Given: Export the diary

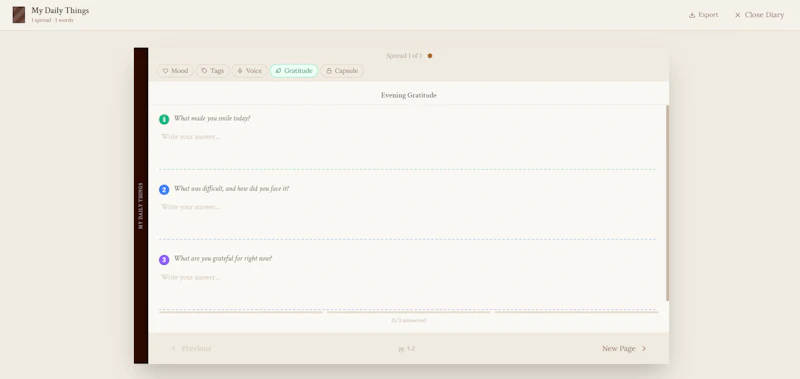Looking at the screenshot, I should click(x=704, y=15).
